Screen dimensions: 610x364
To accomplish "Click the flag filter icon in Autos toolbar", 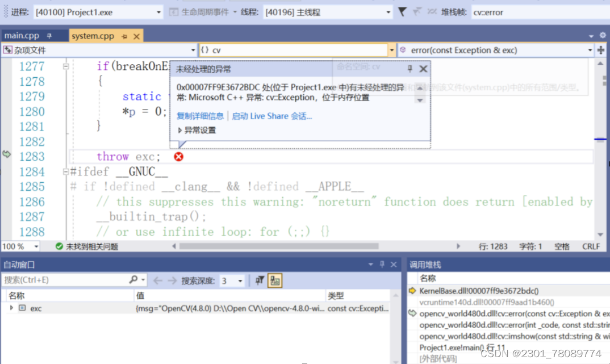I will [260, 280].
